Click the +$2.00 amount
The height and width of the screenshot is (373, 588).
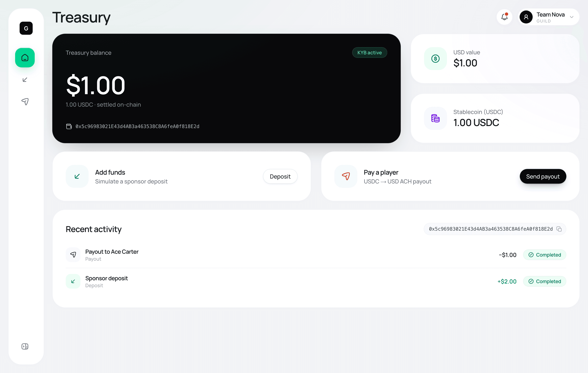(x=507, y=281)
